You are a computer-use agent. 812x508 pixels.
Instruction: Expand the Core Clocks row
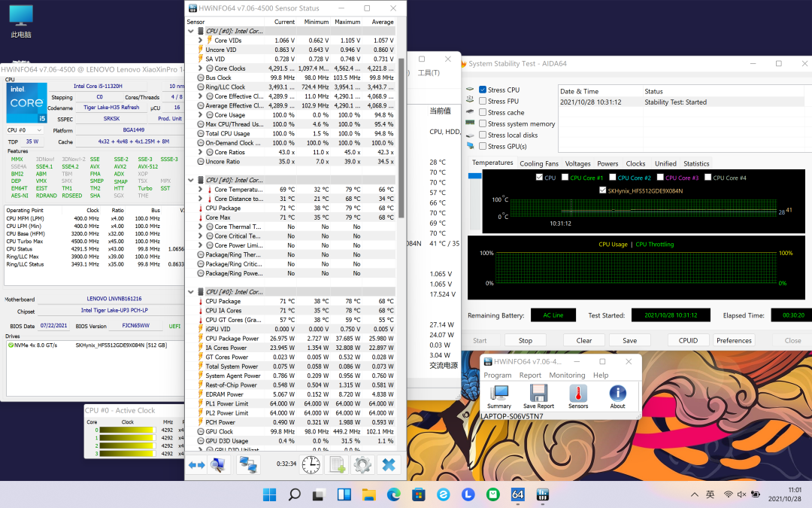pyautogui.click(x=201, y=68)
